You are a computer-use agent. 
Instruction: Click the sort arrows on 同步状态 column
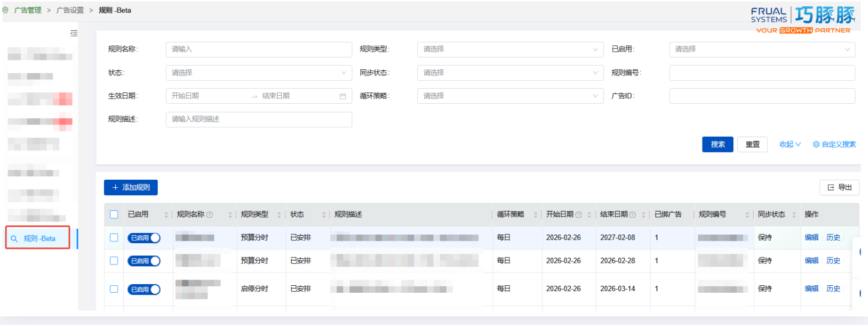point(793,215)
